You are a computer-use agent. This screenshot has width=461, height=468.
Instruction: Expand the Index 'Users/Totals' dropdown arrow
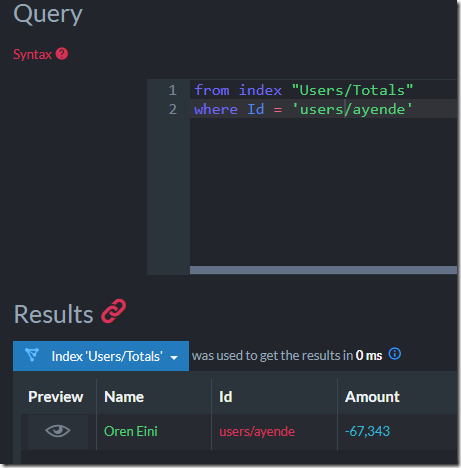(174, 358)
